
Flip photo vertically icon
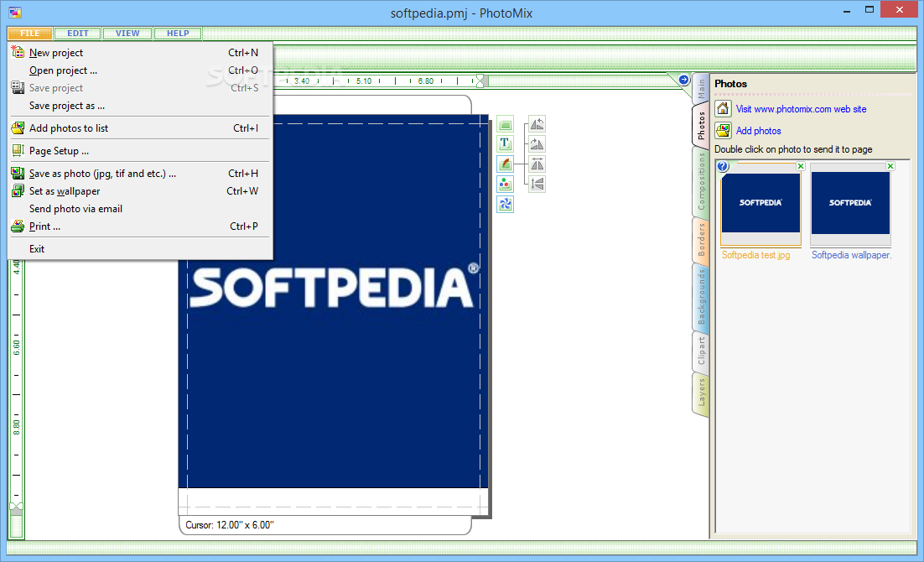click(537, 184)
